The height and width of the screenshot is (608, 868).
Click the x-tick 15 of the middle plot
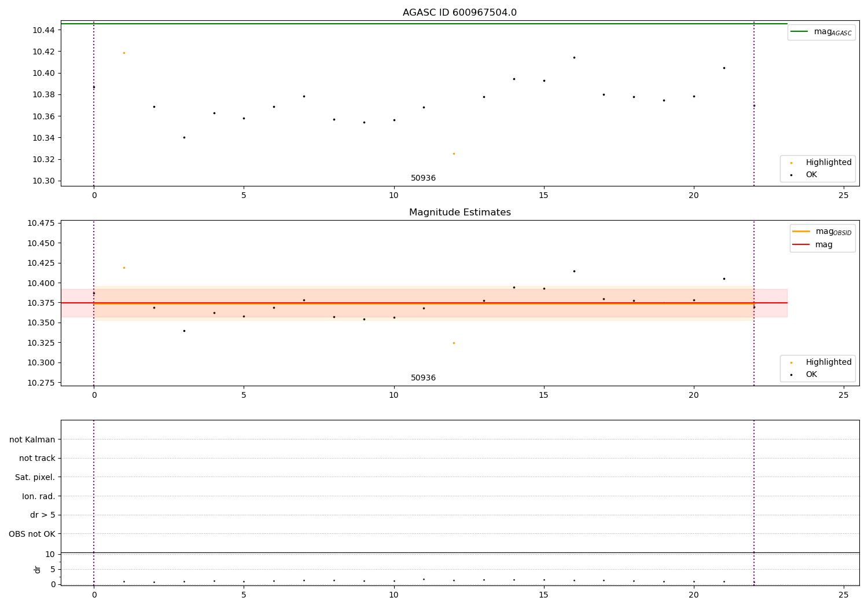[543, 395]
